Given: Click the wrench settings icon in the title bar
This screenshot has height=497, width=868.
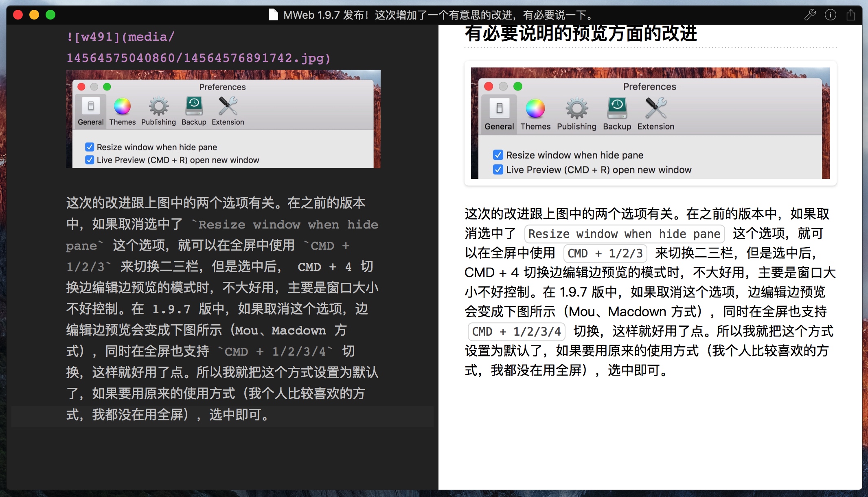Looking at the screenshot, I should [x=810, y=15].
